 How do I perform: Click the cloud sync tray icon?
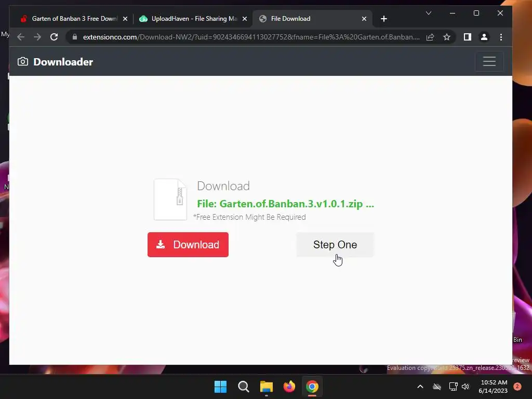[437, 387]
